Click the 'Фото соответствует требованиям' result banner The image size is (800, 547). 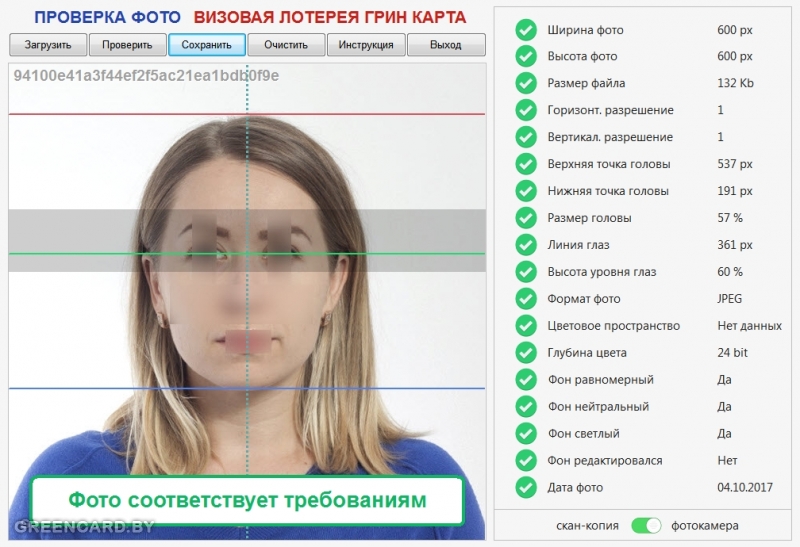(247, 501)
